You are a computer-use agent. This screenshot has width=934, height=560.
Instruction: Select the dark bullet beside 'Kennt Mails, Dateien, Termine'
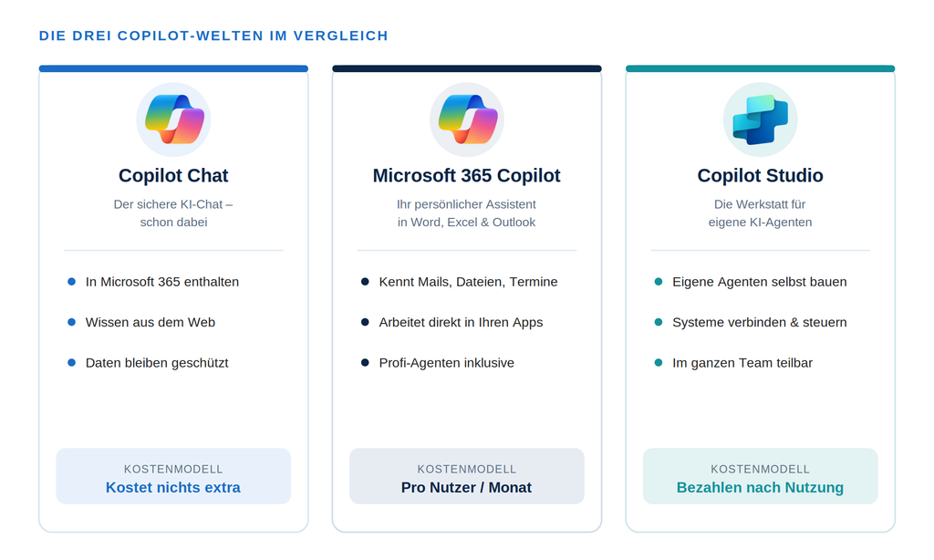coord(365,282)
